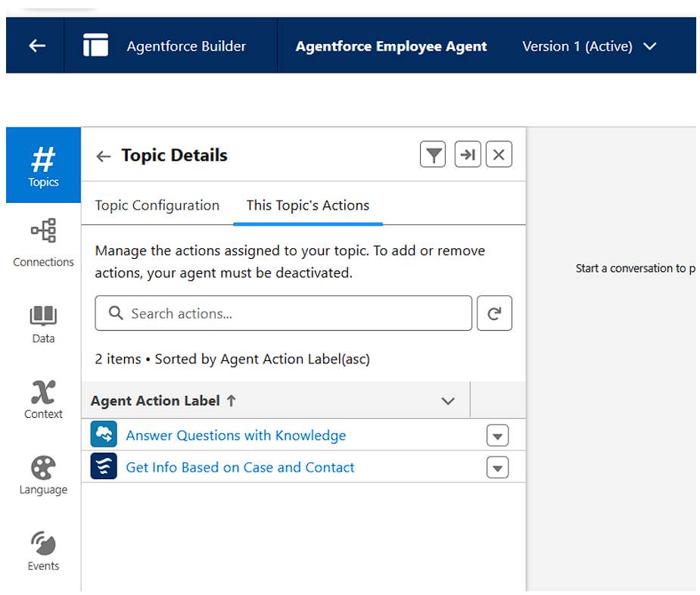
Task: Open the Context sidebar panel
Action: [43, 400]
